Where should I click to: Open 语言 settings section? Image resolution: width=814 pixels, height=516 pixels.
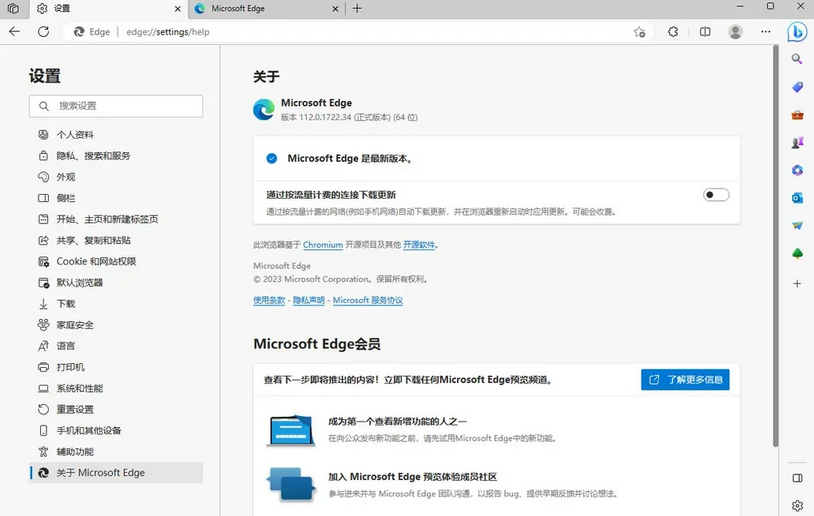click(116, 346)
